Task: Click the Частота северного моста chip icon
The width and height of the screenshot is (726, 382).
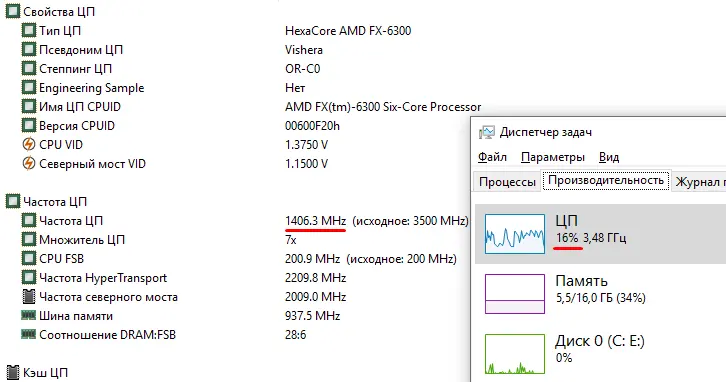Action: (29, 296)
